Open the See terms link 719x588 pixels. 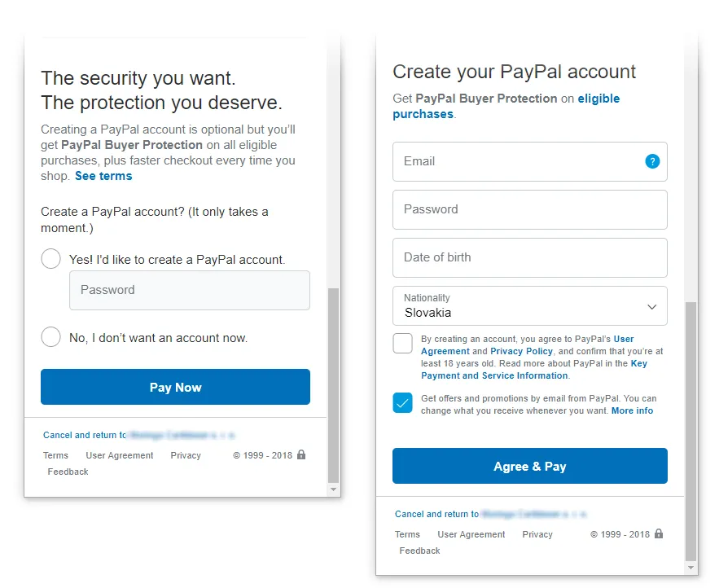[x=103, y=176]
